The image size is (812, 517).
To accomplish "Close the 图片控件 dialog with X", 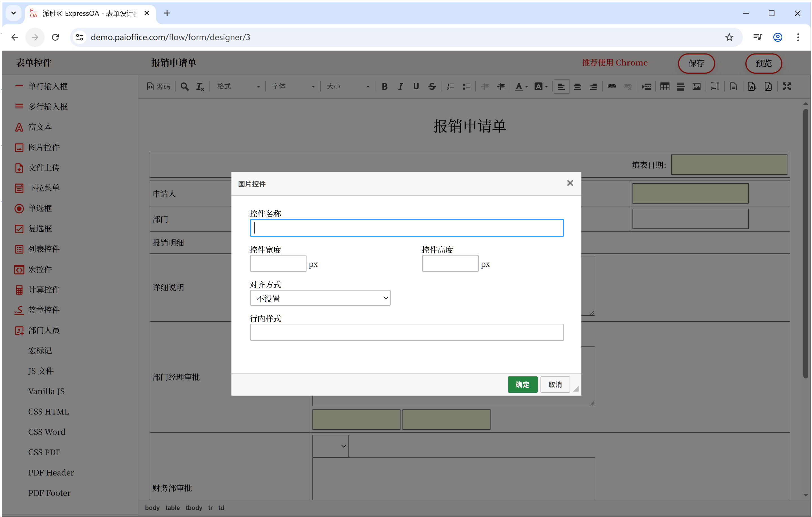I will 570,183.
